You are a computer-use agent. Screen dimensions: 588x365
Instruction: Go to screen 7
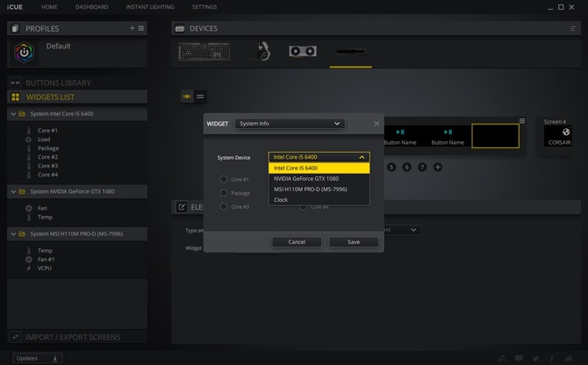(x=422, y=167)
